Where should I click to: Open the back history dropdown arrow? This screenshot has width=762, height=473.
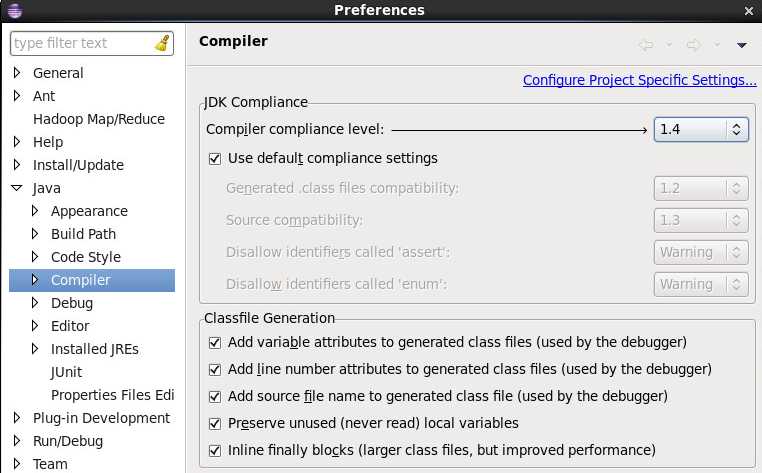[x=669, y=45]
